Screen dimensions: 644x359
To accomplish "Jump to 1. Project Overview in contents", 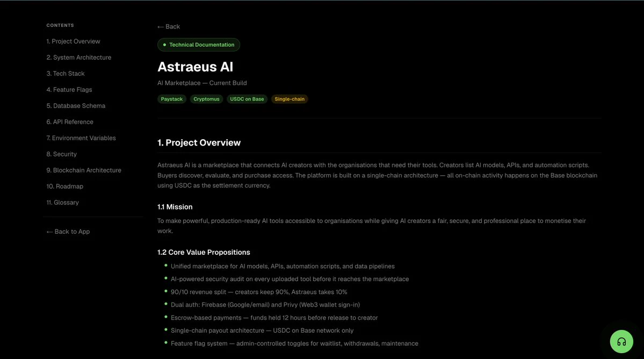I will click(x=73, y=41).
